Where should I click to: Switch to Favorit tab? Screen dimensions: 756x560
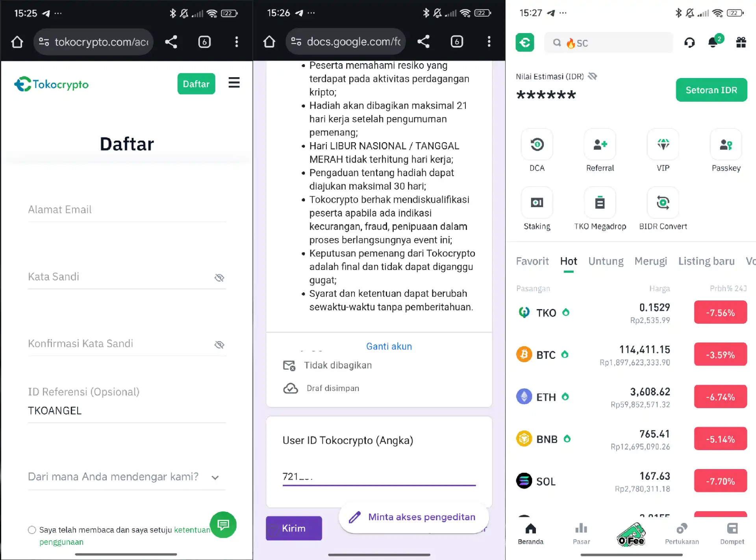pos(532,261)
